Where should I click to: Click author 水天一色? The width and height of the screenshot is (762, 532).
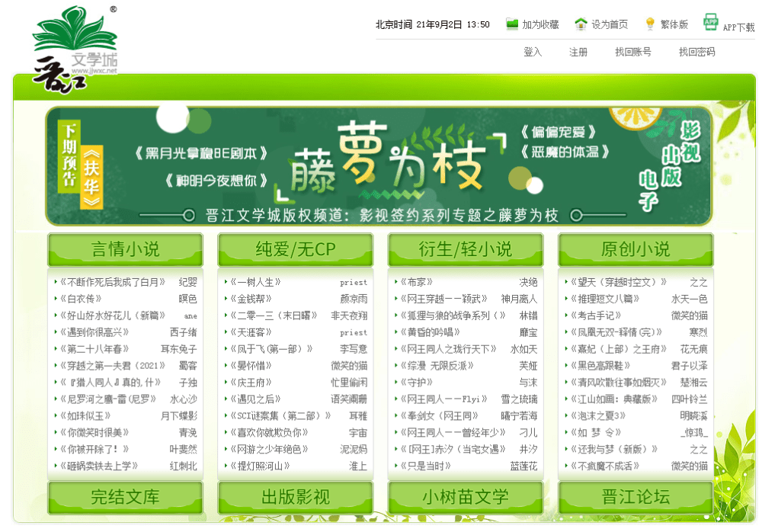pyautogui.click(x=689, y=299)
